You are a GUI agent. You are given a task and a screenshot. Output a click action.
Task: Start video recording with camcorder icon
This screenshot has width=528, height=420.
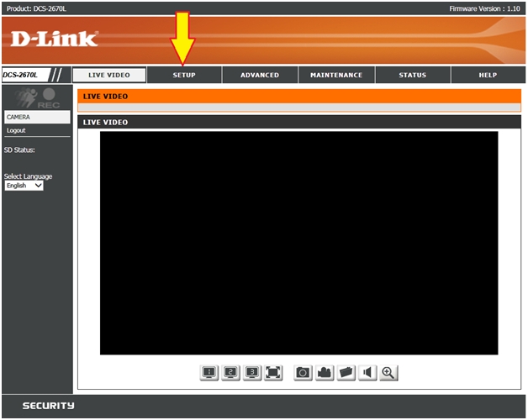click(x=325, y=372)
